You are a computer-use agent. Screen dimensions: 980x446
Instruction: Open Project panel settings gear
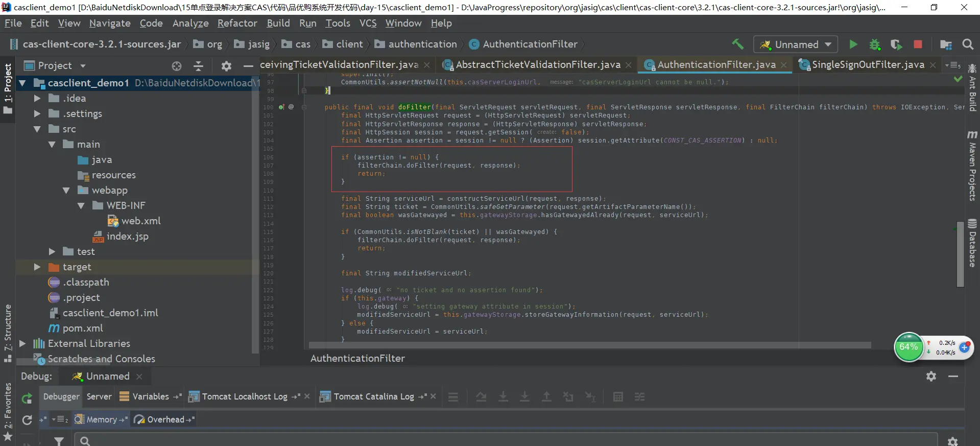coord(226,66)
